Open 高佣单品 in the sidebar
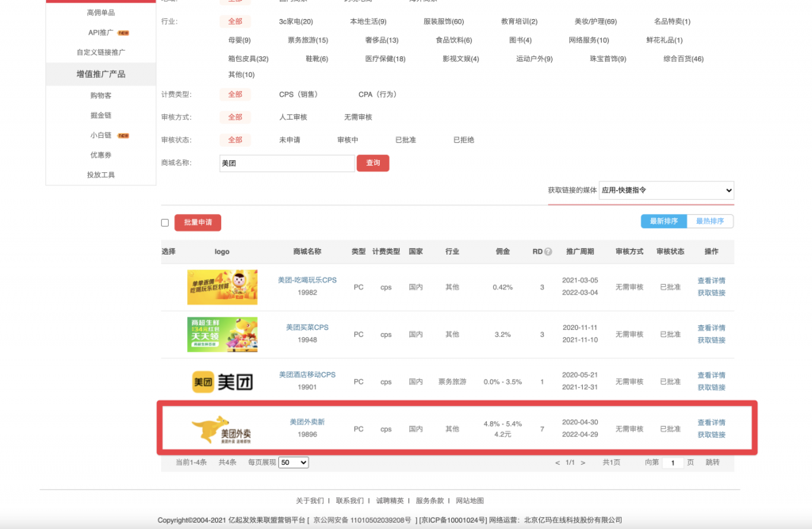This screenshot has width=812, height=529. [101, 13]
